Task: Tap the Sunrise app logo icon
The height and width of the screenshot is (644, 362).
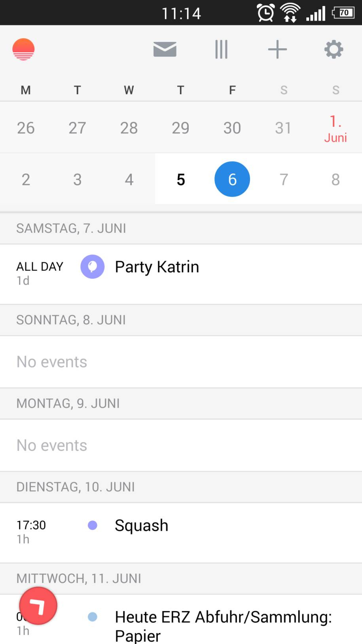Action: (x=23, y=49)
